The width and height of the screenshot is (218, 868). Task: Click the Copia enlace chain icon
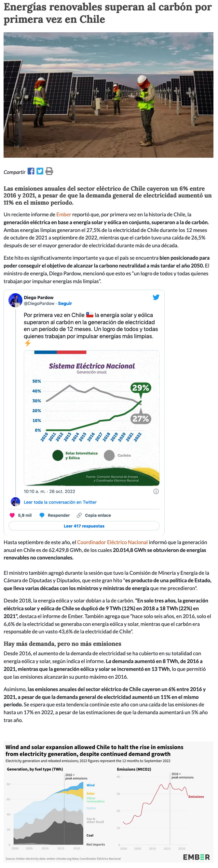(x=79, y=515)
